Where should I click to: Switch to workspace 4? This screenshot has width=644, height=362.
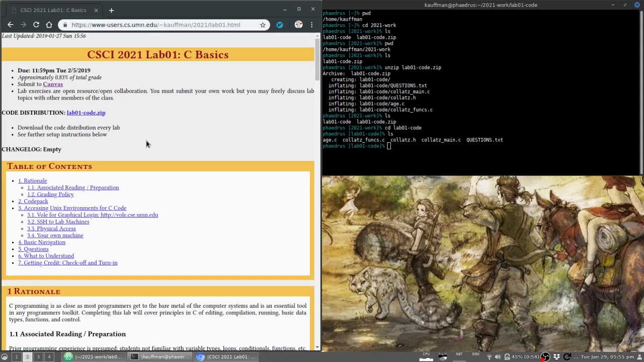pyautogui.click(x=49, y=357)
